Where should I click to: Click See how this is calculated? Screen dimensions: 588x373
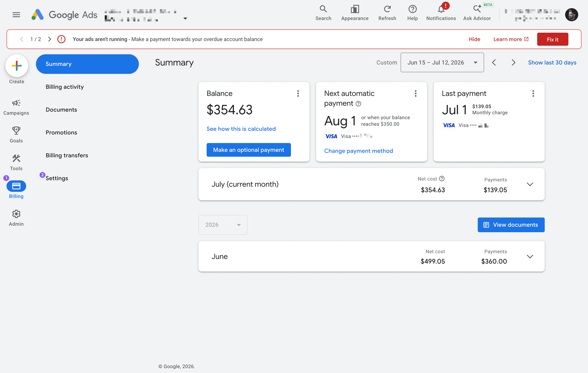click(241, 129)
